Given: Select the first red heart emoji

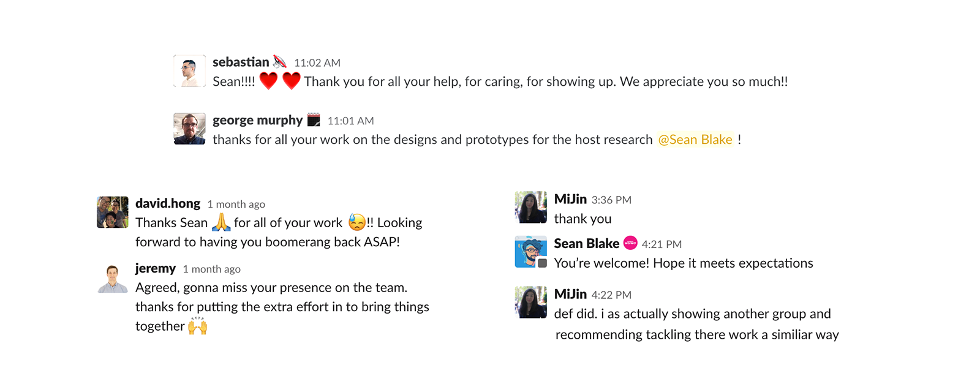Looking at the screenshot, I should [268, 81].
